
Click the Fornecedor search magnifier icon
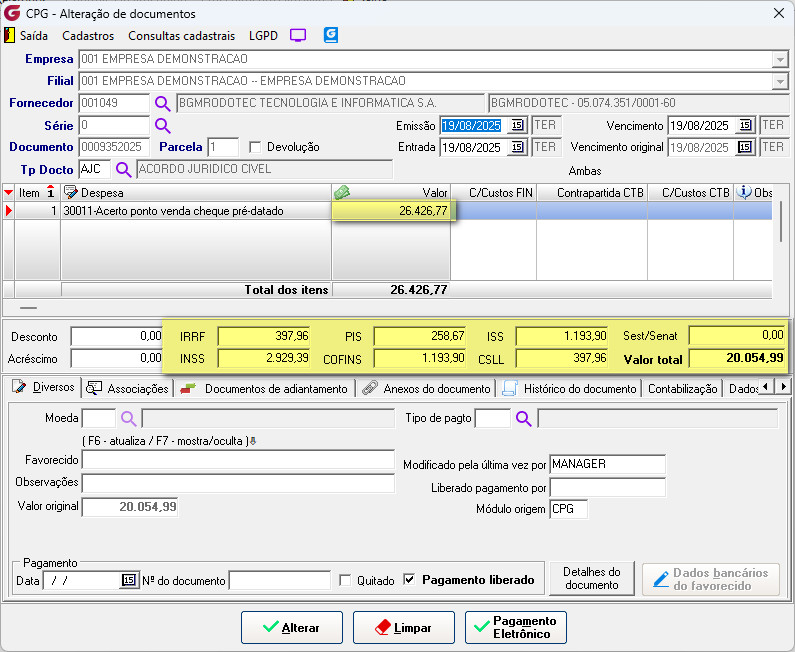tap(162, 103)
